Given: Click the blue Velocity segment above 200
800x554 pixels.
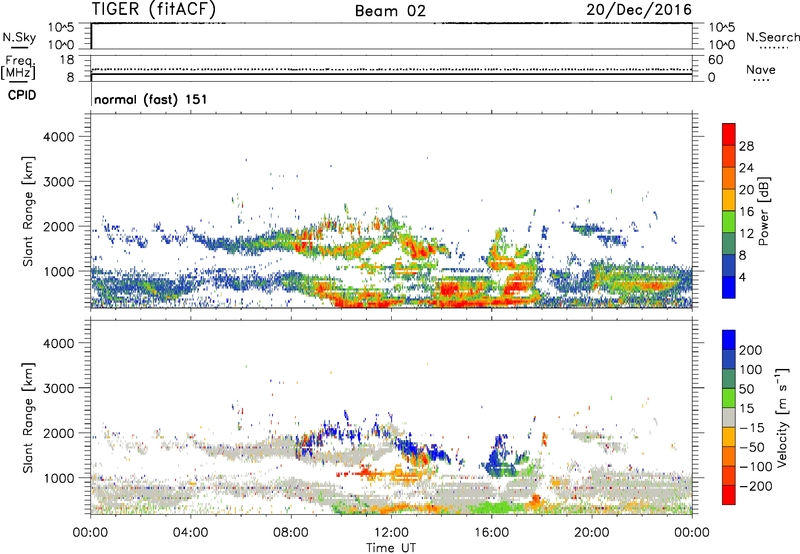Looking at the screenshot, I should click(x=729, y=340).
